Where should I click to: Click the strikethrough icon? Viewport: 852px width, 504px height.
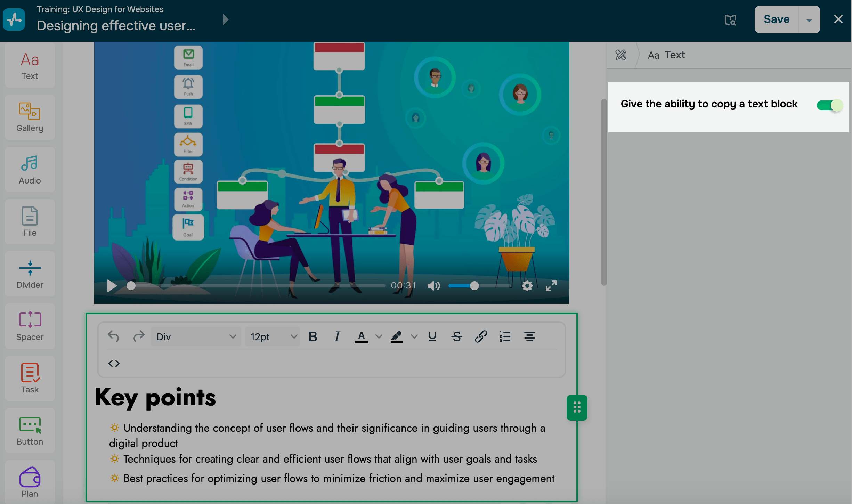coord(456,336)
